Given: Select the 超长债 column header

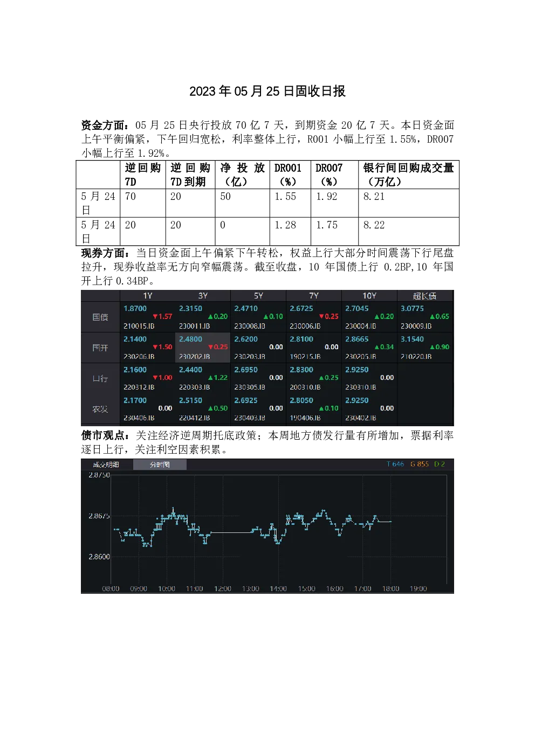Looking at the screenshot, I should tap(425, 296).
